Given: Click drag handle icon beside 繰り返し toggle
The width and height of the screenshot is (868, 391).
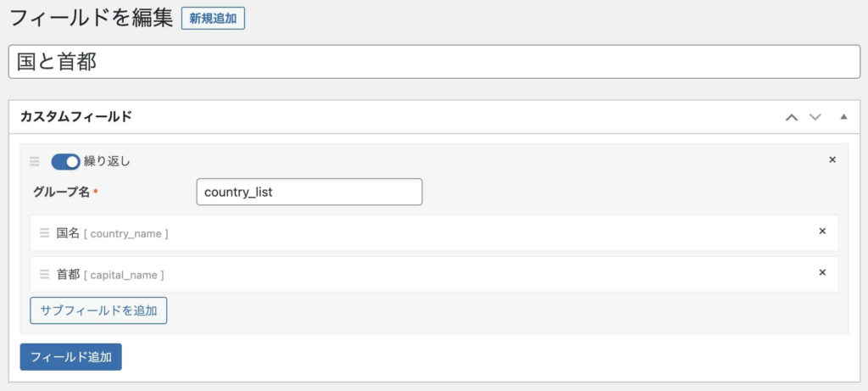Looking at the screenshot, I should coord(35,161).
